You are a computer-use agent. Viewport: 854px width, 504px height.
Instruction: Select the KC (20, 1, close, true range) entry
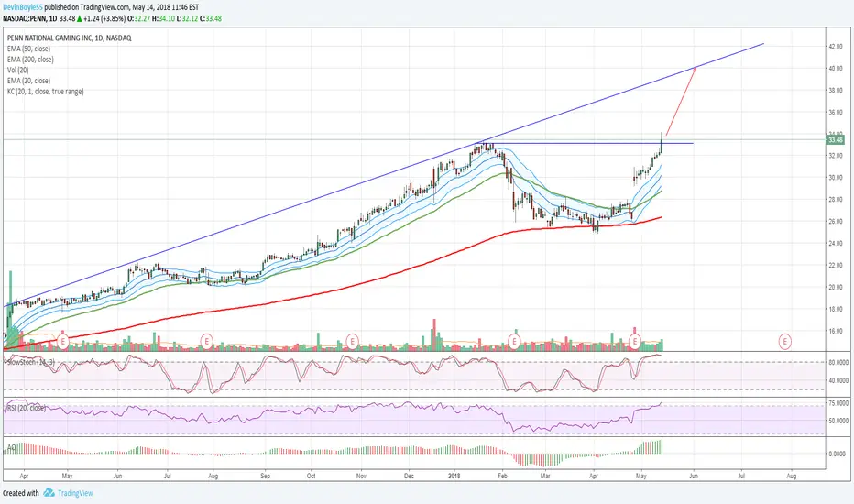(46, 92)
